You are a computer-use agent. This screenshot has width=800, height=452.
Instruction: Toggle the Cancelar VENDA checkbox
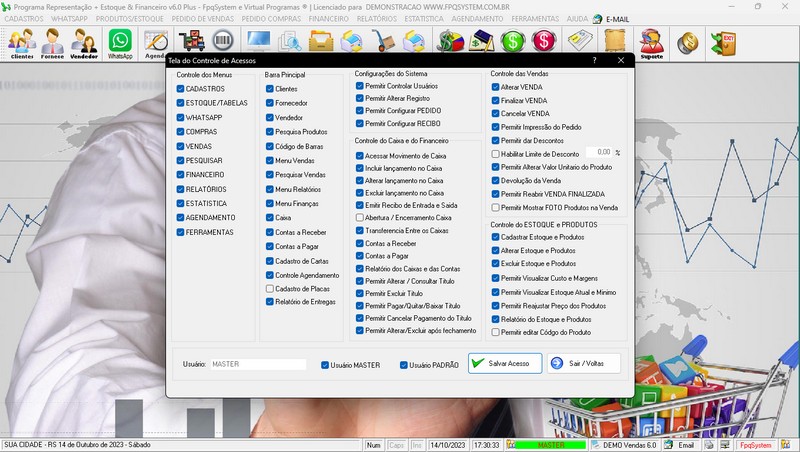click(495, 114)
